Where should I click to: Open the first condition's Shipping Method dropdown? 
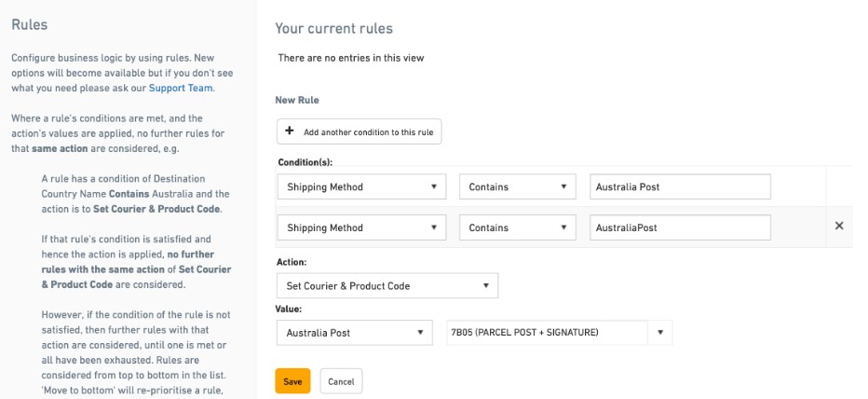[361, 187]
